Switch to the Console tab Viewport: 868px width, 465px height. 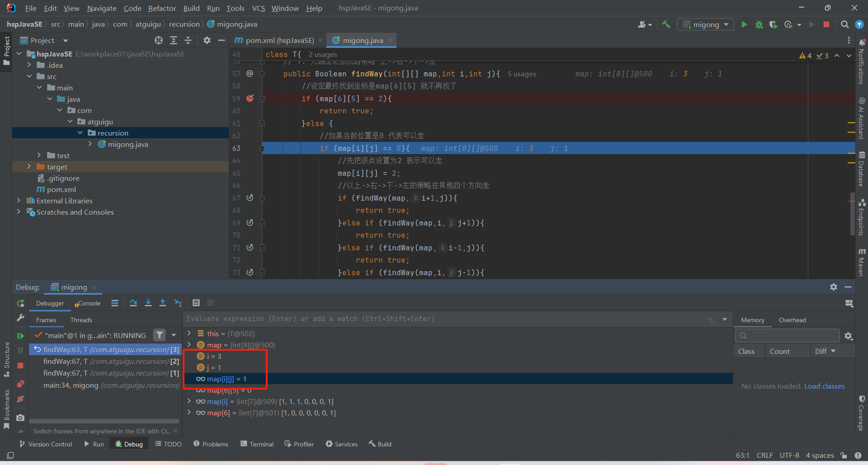coord(89,303)
